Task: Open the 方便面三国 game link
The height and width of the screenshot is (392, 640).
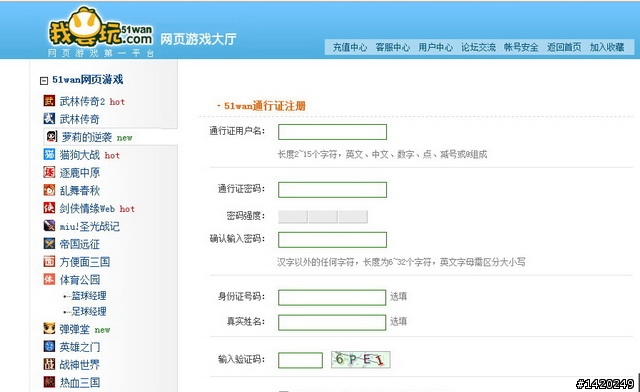Action: tap(84, 262)
